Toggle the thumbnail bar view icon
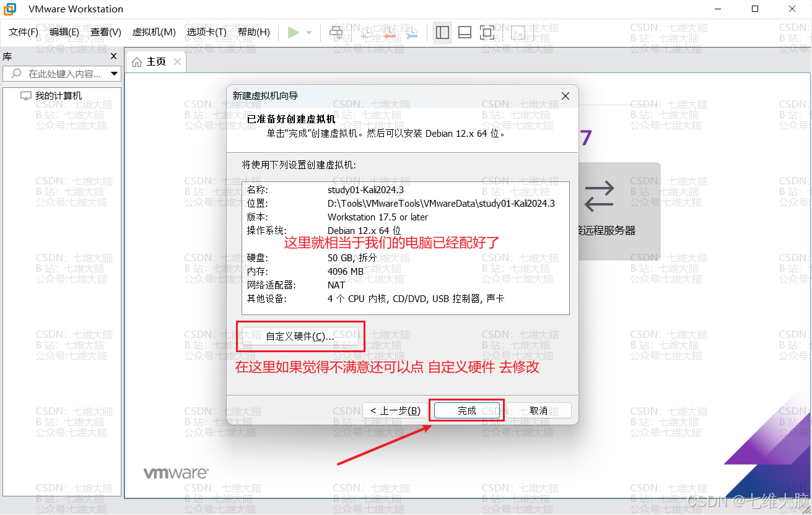 click(465, 32)
